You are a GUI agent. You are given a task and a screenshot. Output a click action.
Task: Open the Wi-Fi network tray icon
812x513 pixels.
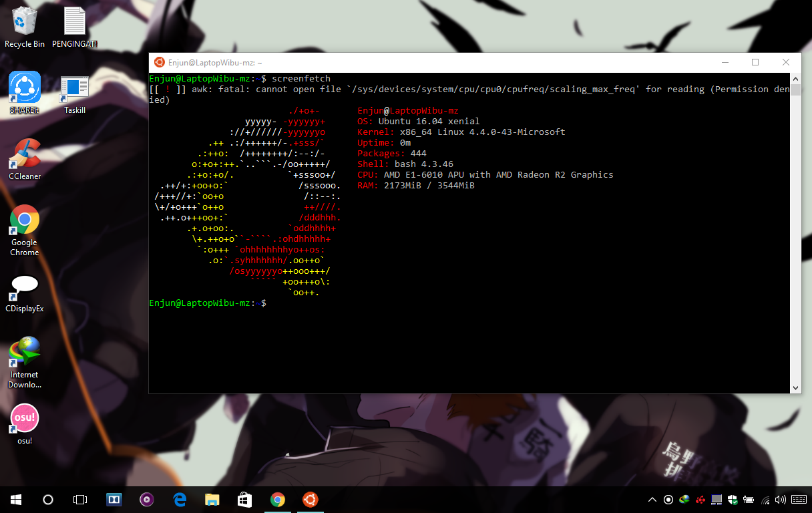click(765, 500)
